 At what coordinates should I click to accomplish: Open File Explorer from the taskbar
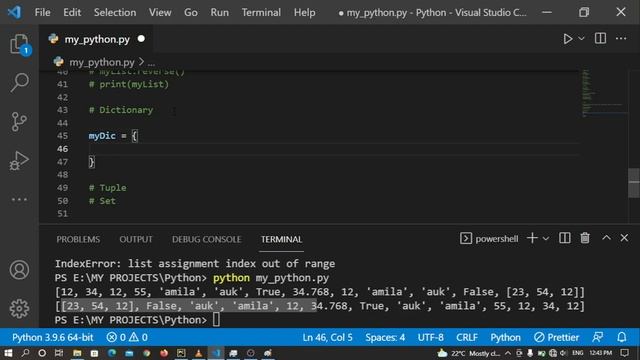pyautogui.click(x=77, y=353)
